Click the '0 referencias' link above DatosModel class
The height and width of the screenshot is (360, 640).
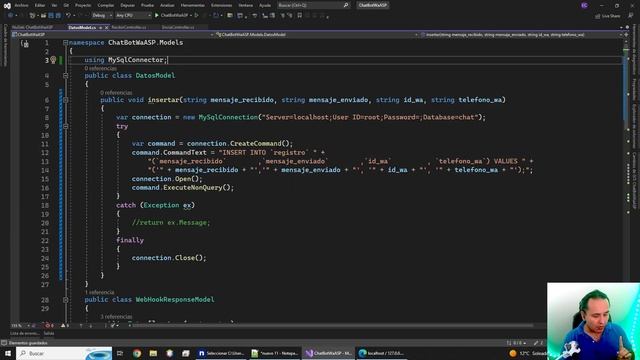click(x=100, y=68)
